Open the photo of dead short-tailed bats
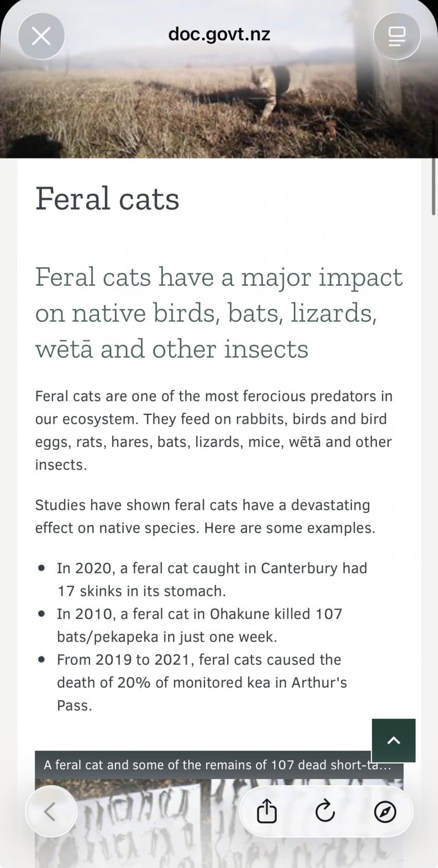 [219, 824]
